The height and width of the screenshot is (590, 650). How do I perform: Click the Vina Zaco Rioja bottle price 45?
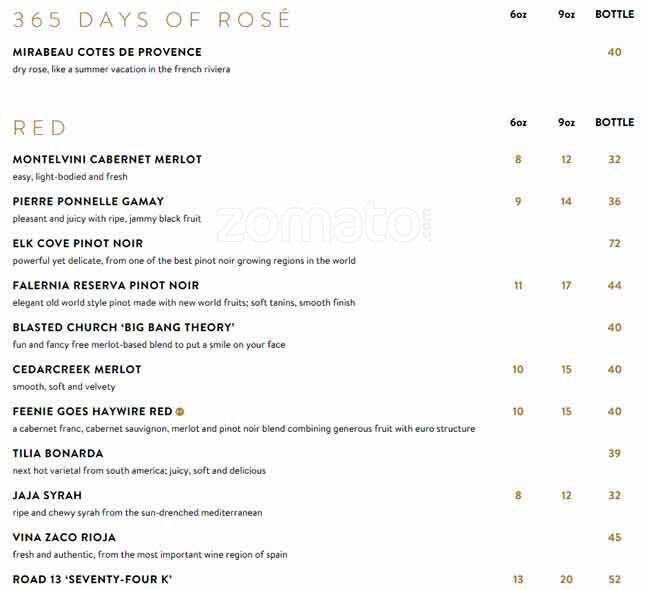pos(614,538)
